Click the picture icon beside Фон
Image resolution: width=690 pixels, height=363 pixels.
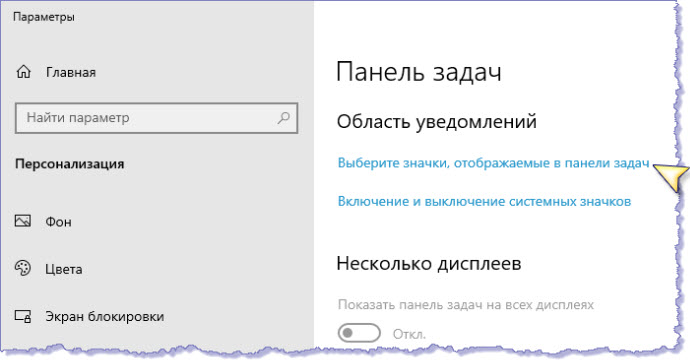click(x=23, y=221)
